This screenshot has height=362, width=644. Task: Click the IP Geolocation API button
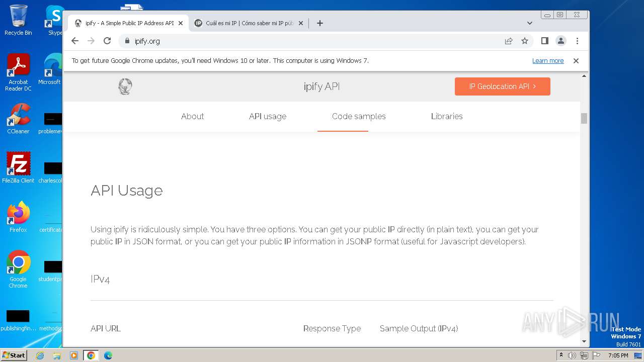[503, 86]
